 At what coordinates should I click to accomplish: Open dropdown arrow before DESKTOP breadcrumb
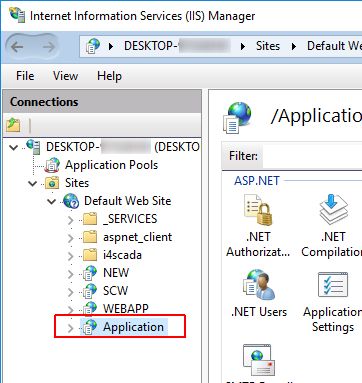111,46
